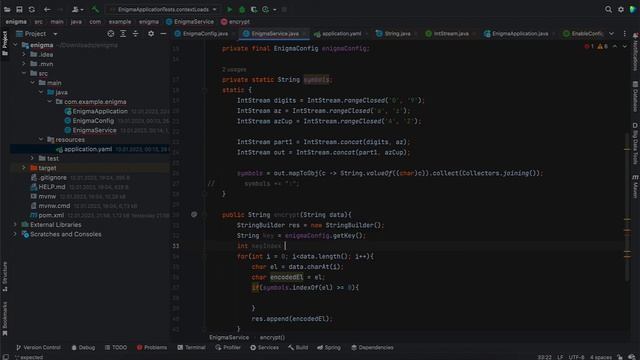Image resolution: width=640 pixels, height=360 pixels.
Task: Open the Notifications side panel
Action: point(635,52)
